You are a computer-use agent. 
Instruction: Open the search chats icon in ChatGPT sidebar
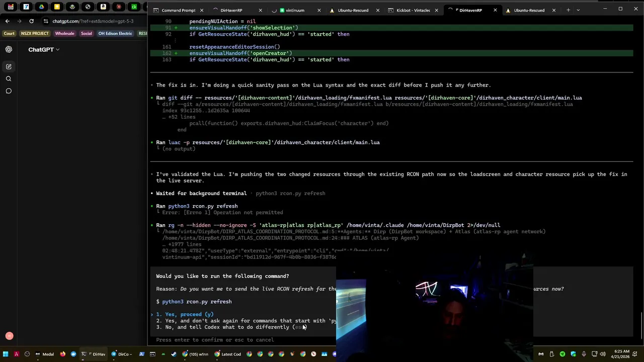(x=9, y=78)
